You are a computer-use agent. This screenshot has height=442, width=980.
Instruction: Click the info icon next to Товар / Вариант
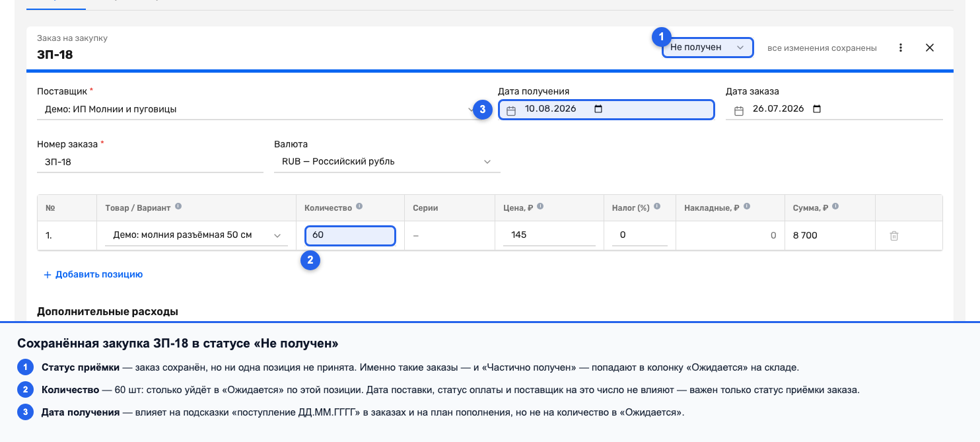(x=178, y=207)
